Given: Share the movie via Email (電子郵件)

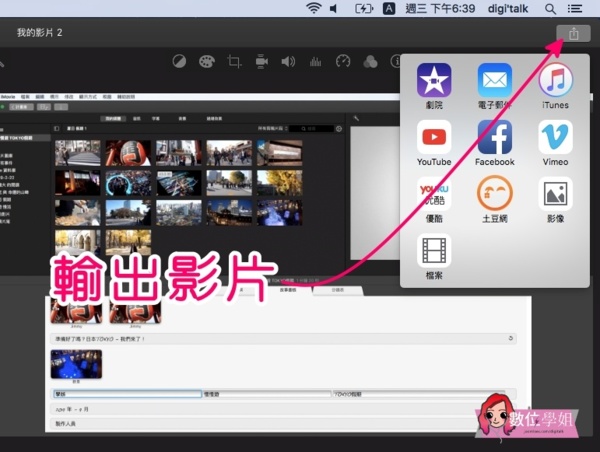Looking at the screenshot, I should 494,80.
